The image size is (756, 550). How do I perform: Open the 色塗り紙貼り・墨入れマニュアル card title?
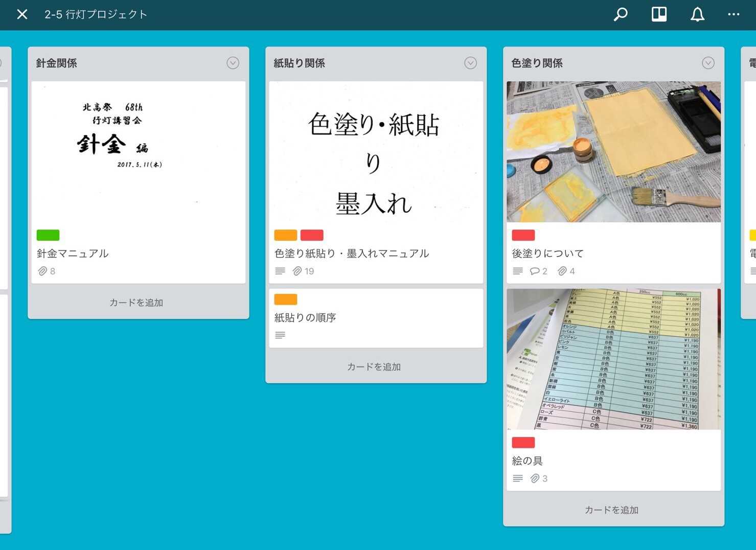[x=352, y=254]
